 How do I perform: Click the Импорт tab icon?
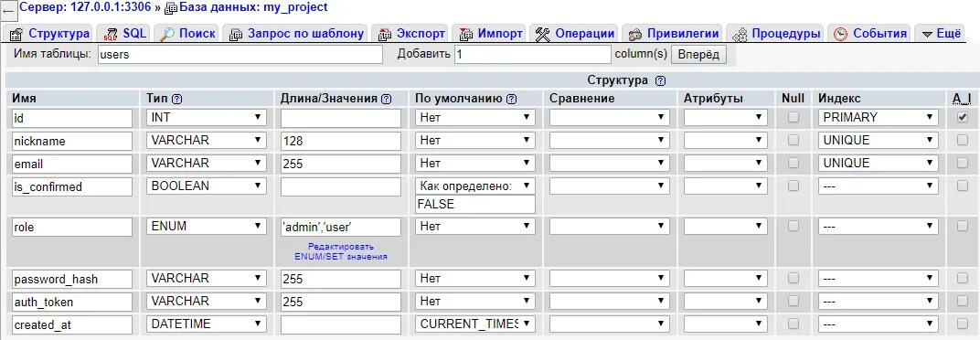pos(465,35)
